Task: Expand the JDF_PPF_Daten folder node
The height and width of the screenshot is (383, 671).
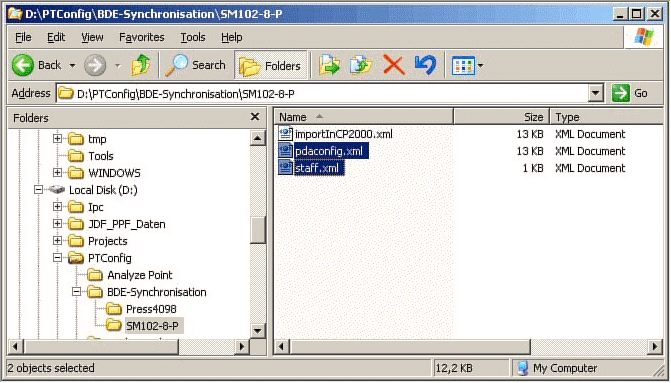Action: tap(57, 224)
